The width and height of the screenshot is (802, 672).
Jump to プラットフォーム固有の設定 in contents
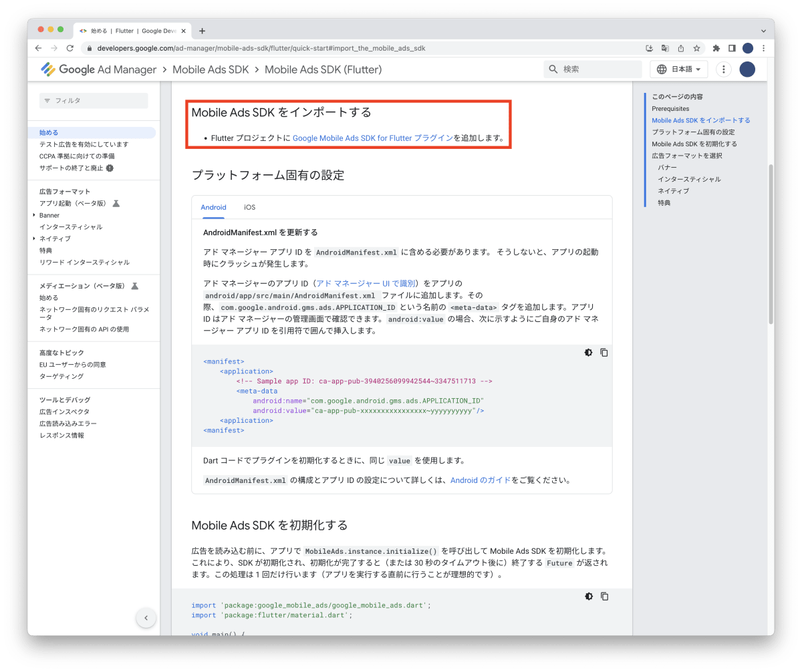tap(693, 132)
